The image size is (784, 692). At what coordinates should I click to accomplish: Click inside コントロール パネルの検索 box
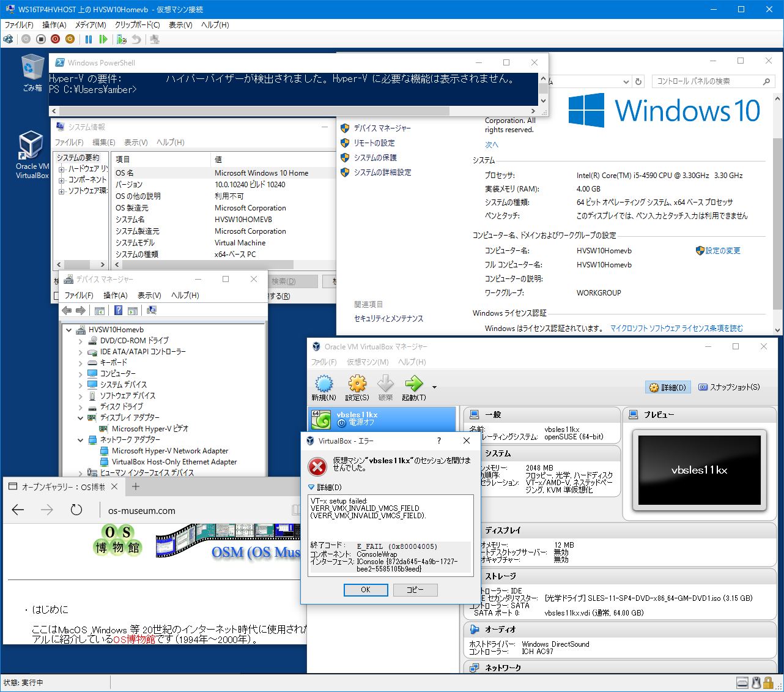(x=713, y=81)
